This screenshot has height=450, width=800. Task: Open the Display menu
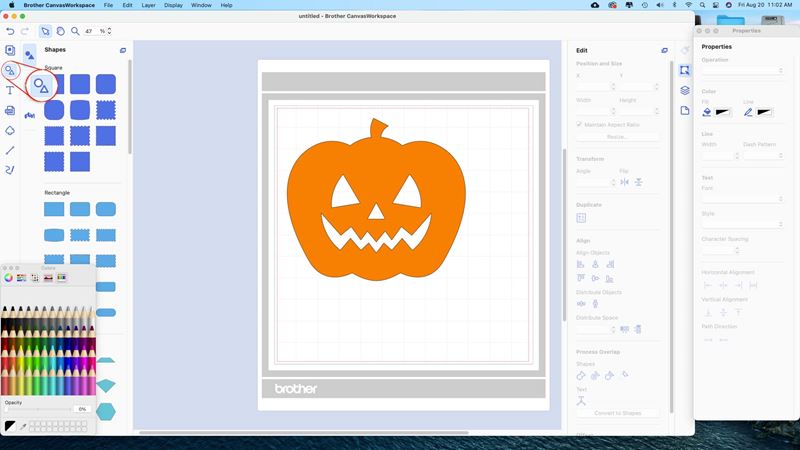[x=175, y=5]
